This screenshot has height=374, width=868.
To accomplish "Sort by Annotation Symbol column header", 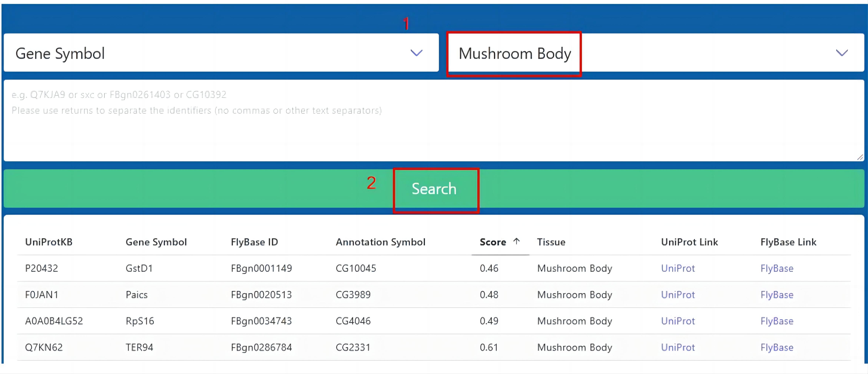I will click(380, 242).
